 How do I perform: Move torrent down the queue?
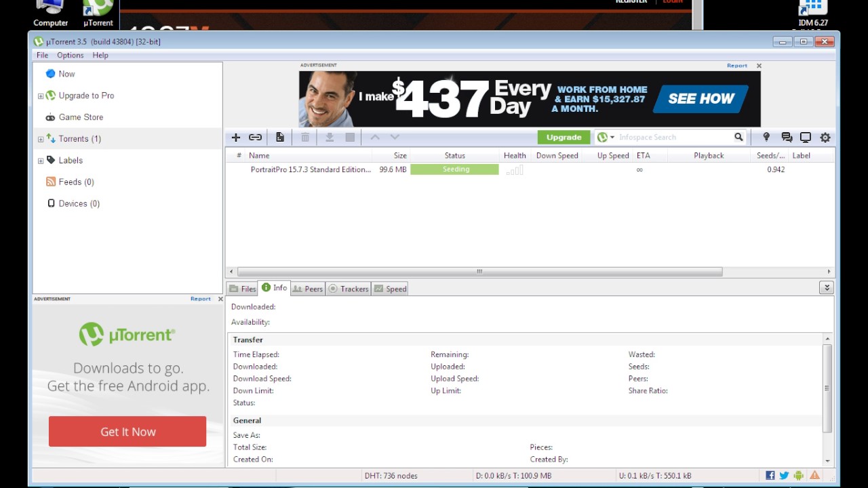(395, 138)
